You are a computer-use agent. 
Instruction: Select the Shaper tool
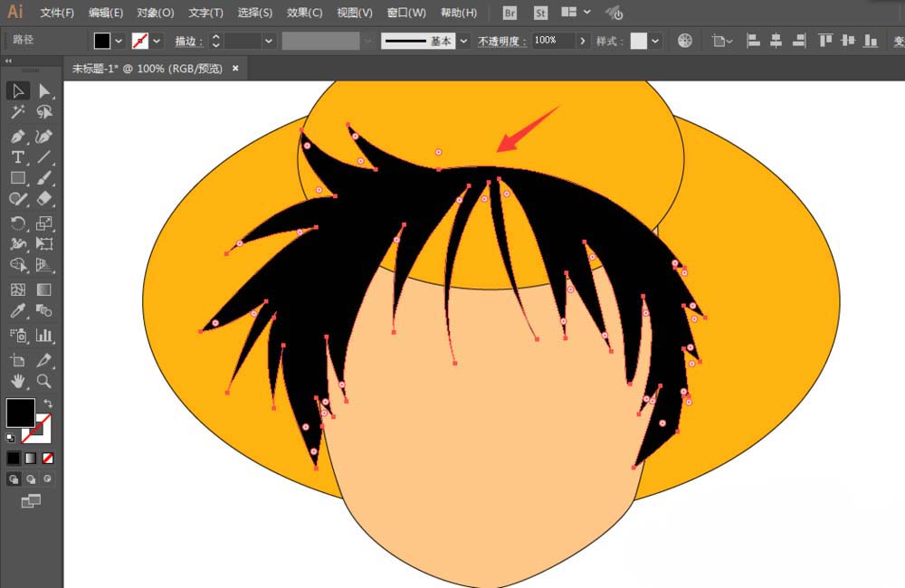point(18,199)
